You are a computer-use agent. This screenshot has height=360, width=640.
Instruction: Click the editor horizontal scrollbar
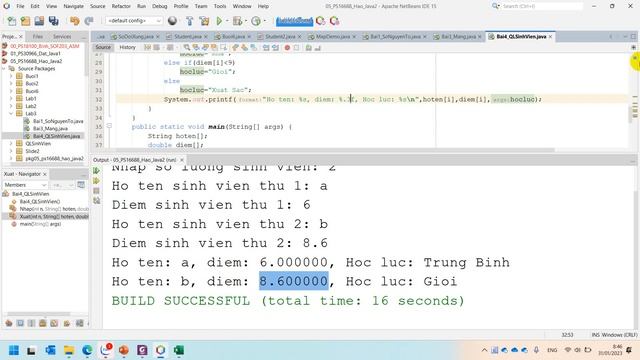click(x=335, y=150)
